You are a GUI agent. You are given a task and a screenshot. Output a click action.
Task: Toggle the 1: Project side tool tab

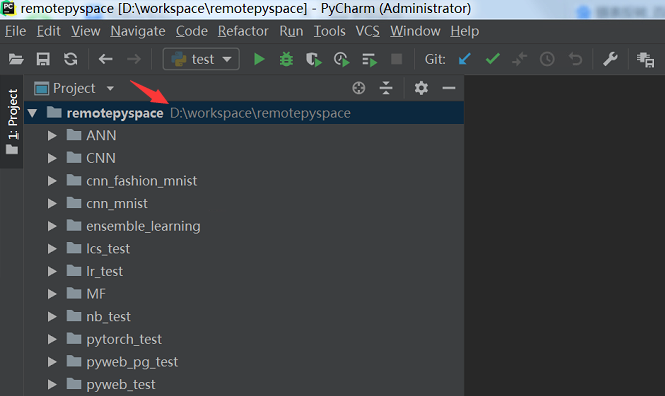click(x=12, y=122)
